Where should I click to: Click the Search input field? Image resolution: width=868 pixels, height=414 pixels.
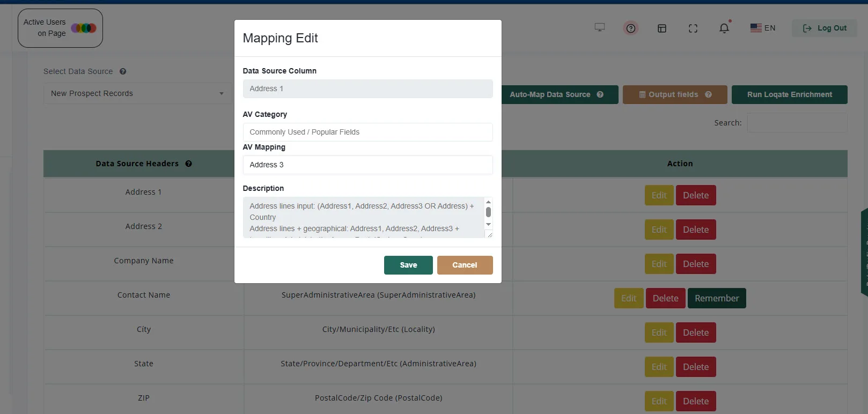point(797,123)
